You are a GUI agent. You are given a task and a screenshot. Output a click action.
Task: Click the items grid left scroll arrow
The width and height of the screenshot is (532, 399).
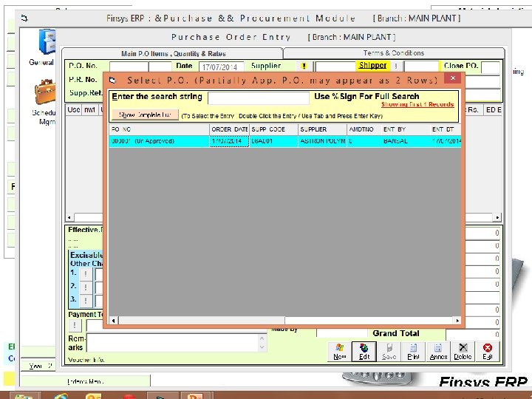[x=69, y=217]
